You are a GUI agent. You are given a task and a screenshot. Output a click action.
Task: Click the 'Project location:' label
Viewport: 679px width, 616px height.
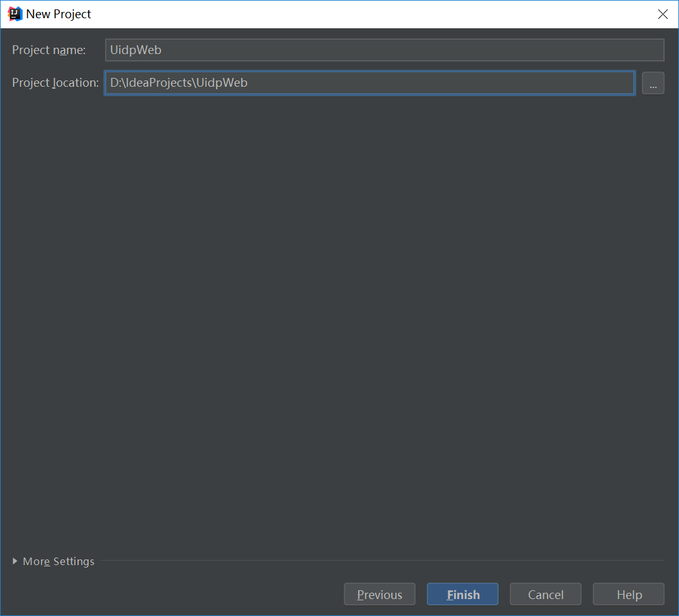(x=55, y=83)
